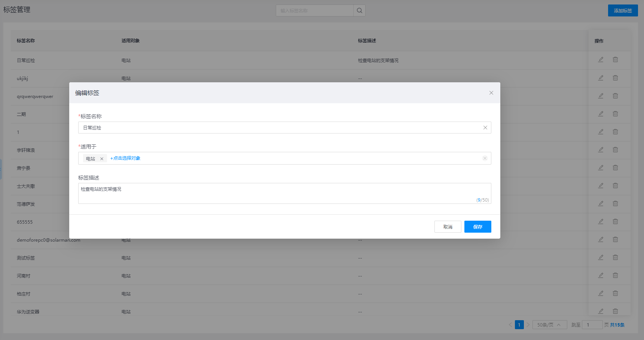This screenshot has height=340, width=644.
Task: Remove the 电站 tag chip
Action: pos(101,159)
